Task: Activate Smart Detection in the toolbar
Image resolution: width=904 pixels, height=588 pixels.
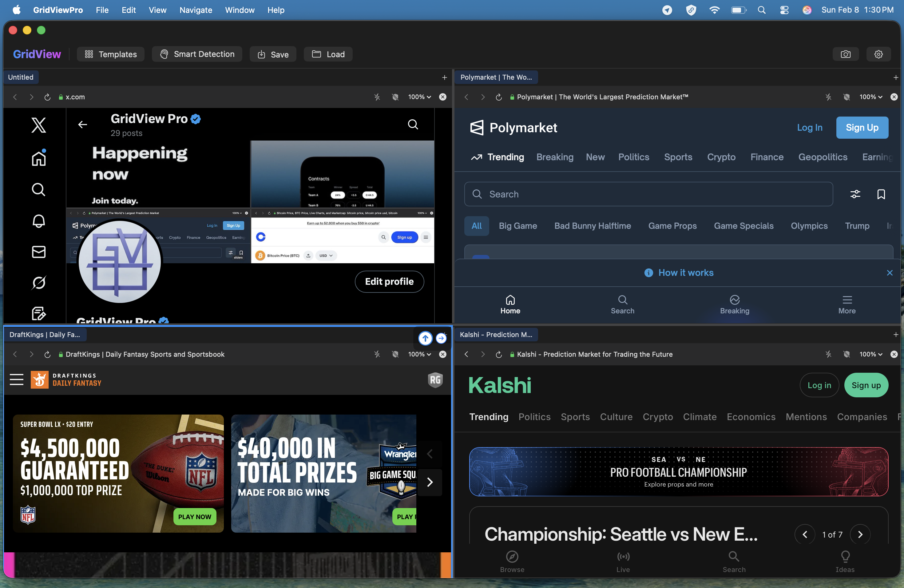Action: pos(197,54)
